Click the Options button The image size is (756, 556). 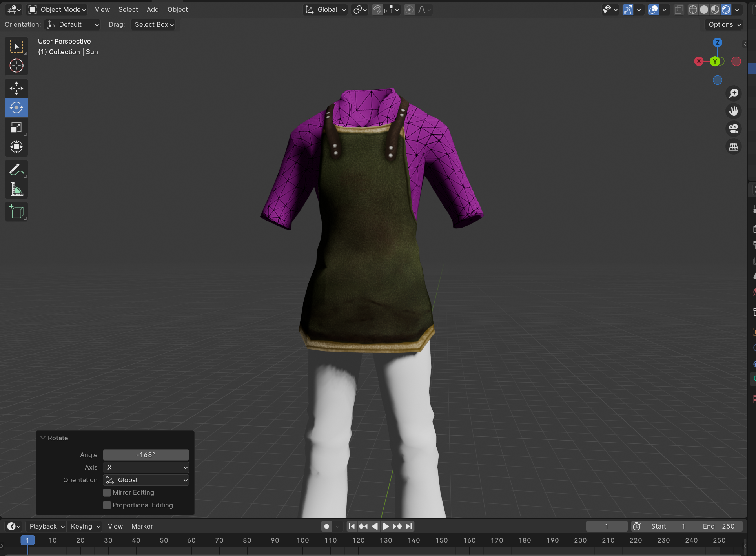click(725, 24)
